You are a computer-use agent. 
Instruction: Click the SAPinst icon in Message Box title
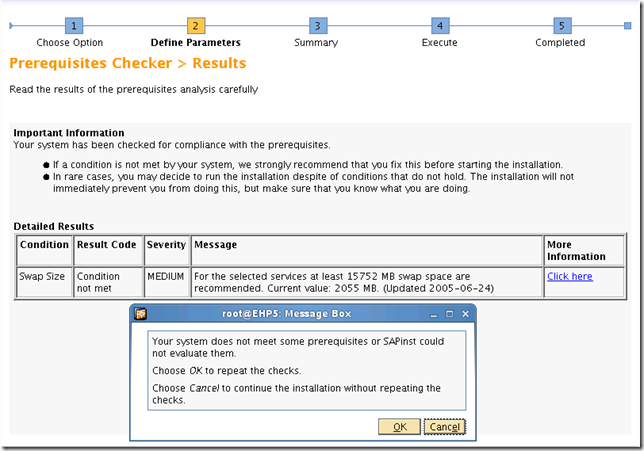[x=140, y=314]
